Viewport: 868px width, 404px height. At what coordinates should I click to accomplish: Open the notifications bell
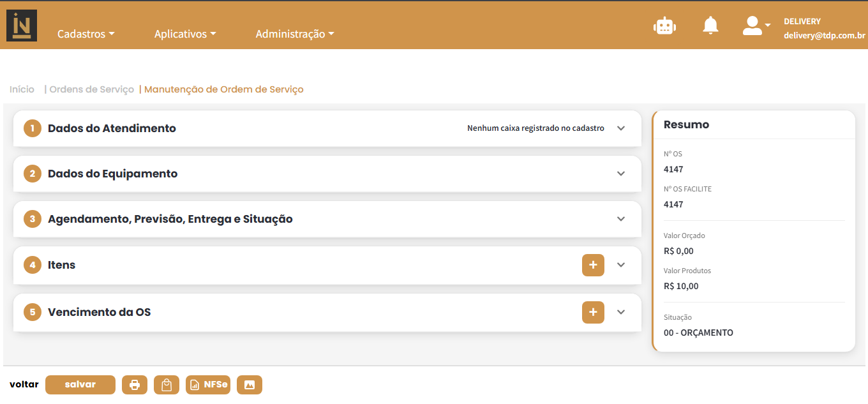pos(710,26)
